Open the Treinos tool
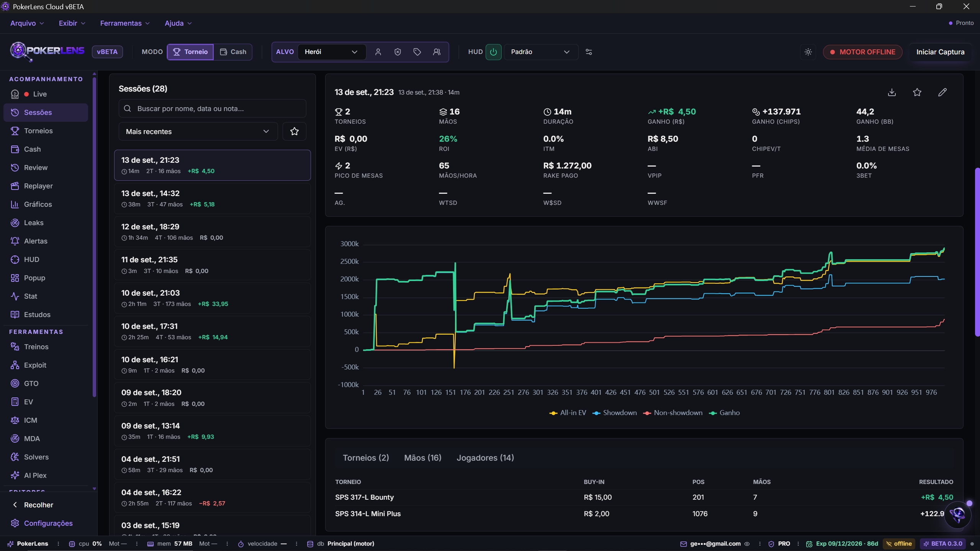 click(46, 347)
